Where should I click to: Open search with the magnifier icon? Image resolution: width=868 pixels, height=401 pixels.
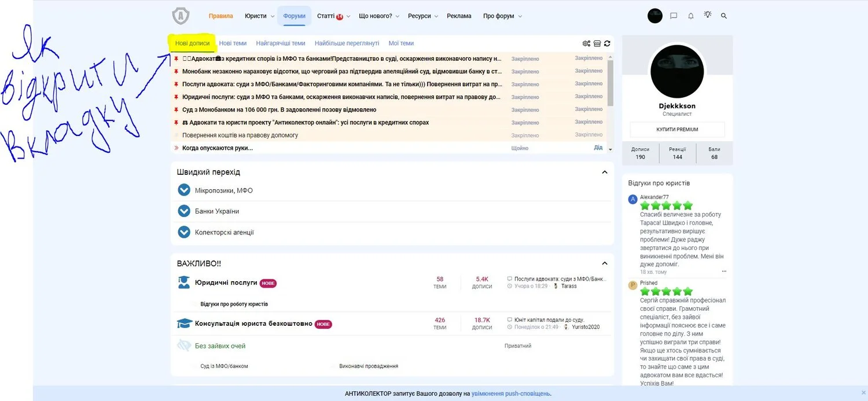(x=724, y=16)
